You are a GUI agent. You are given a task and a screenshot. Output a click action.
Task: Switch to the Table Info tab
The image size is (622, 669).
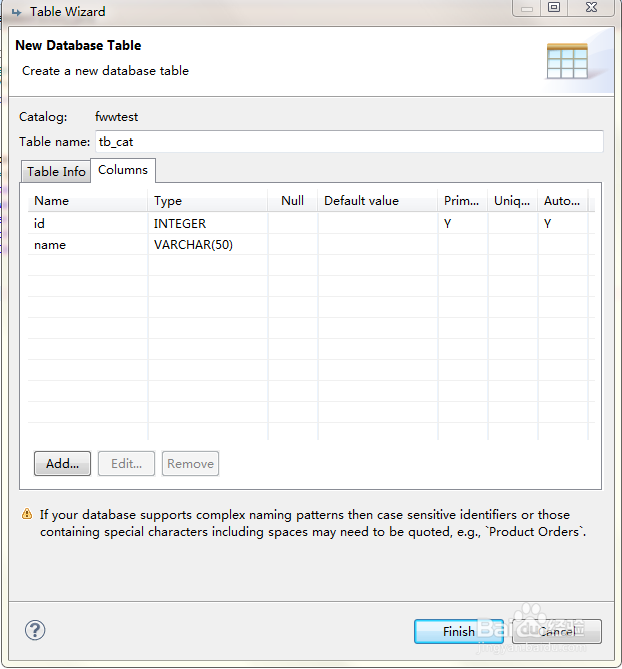(x=56, y=172)
